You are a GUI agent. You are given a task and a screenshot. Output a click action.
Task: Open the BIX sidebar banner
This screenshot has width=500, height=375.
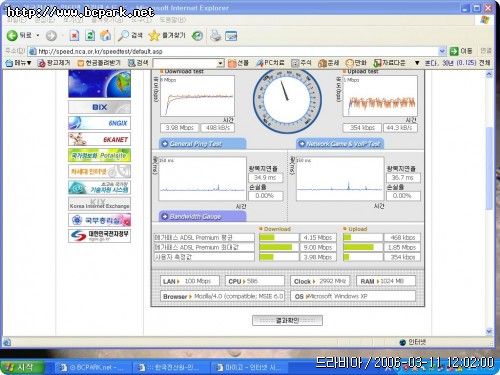[99, 107]
